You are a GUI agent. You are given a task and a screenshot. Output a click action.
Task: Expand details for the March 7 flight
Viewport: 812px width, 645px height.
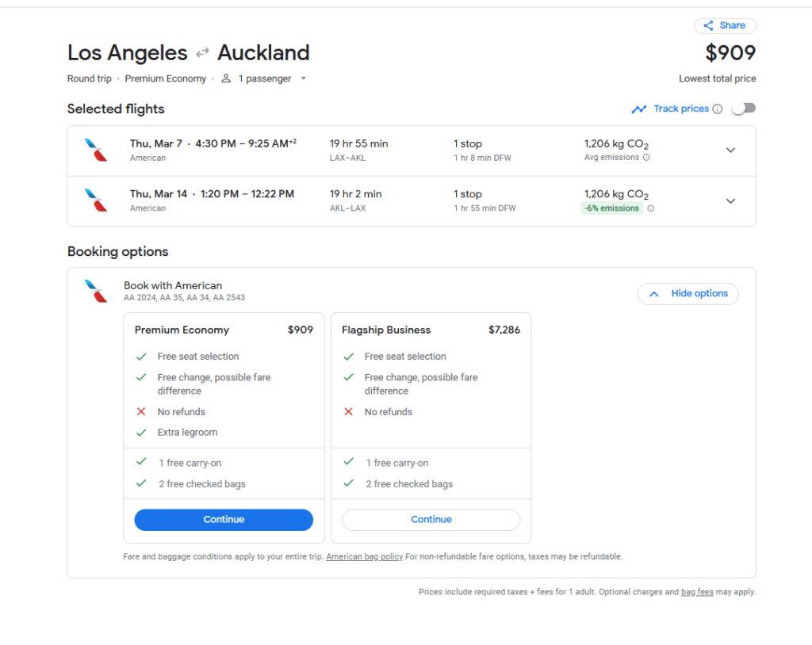[x=730, y=150]
